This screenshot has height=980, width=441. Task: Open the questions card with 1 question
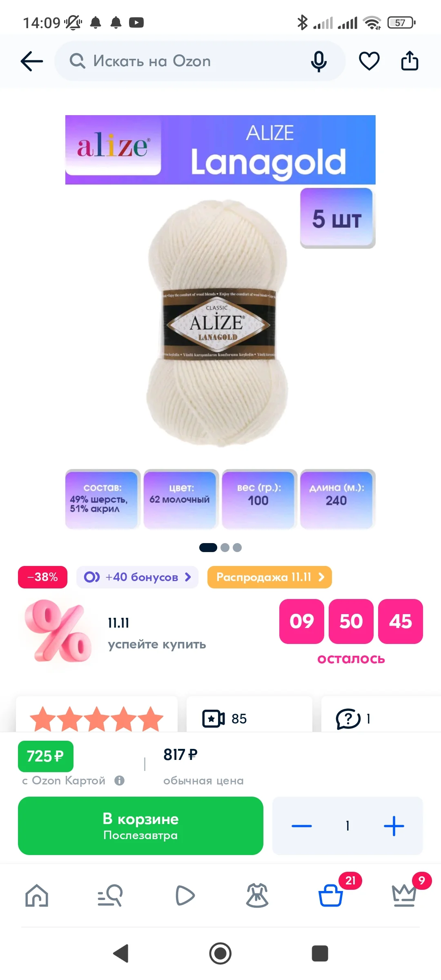381,715
